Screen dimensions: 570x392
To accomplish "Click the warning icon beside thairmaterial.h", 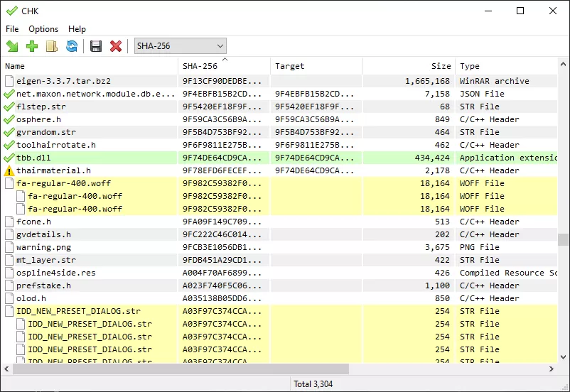I will tap(9, 170).
